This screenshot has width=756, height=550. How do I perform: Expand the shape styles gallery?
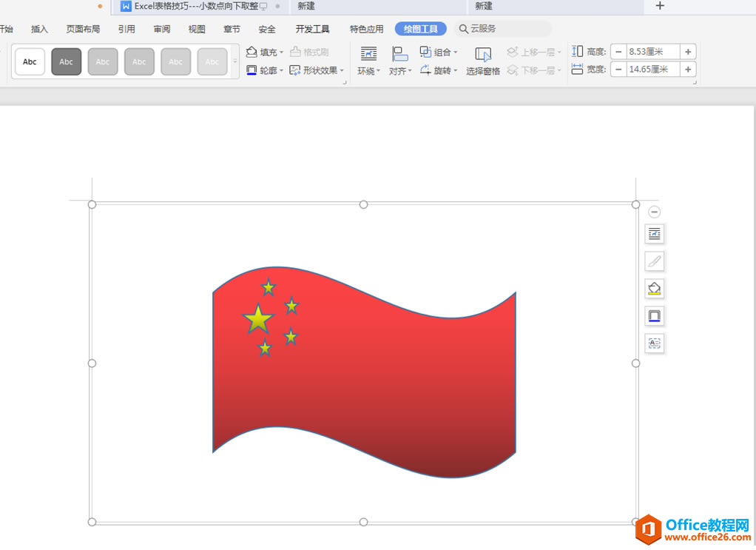235,61
